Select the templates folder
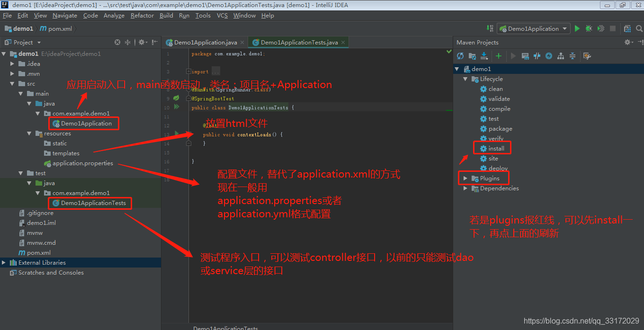 point(66,153)
